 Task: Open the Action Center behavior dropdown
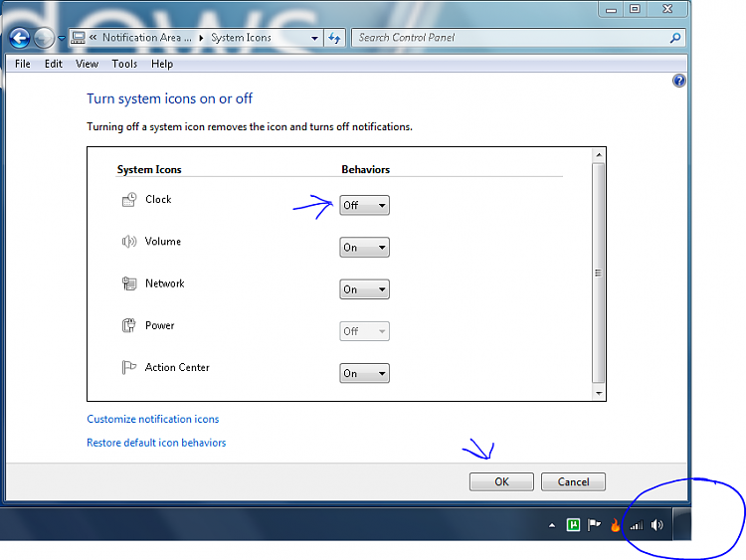coord(364,373)
